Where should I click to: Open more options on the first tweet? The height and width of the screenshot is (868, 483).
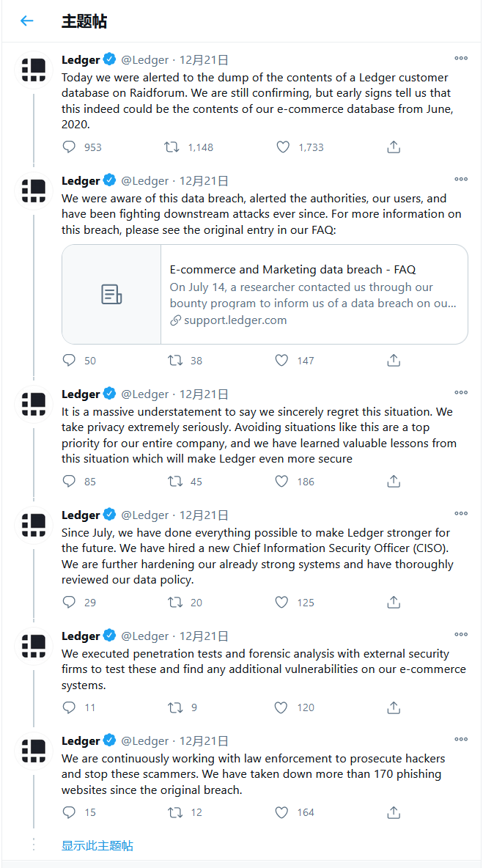point(461,59)
